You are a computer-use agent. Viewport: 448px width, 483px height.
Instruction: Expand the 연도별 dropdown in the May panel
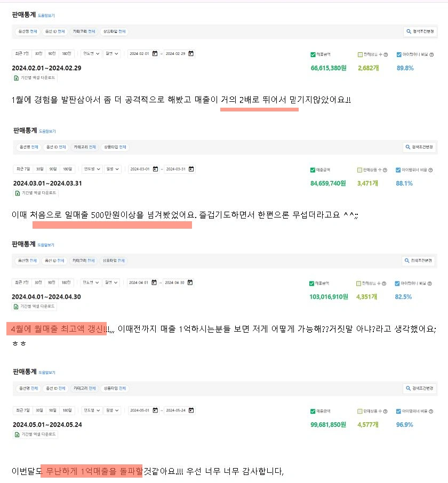click(x=92, y=410)
